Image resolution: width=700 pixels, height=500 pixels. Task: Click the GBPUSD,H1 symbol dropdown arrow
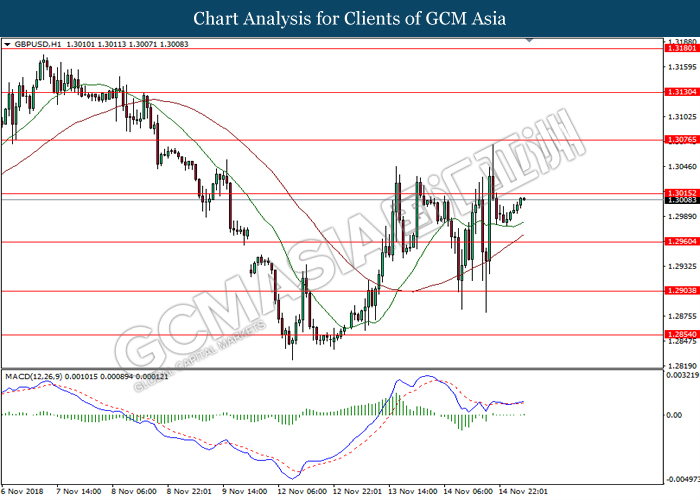7,45
